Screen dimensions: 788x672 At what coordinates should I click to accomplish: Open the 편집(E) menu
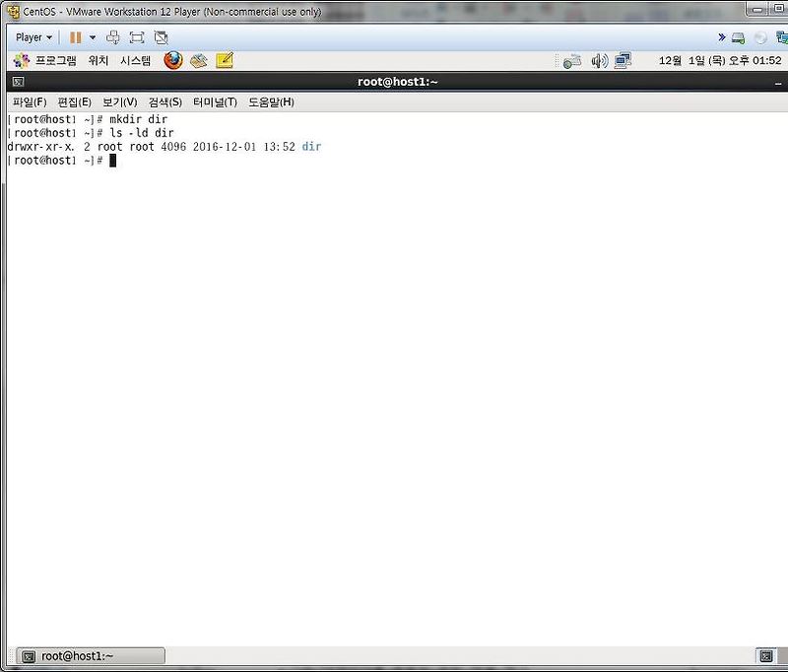[x=75, y=102]
